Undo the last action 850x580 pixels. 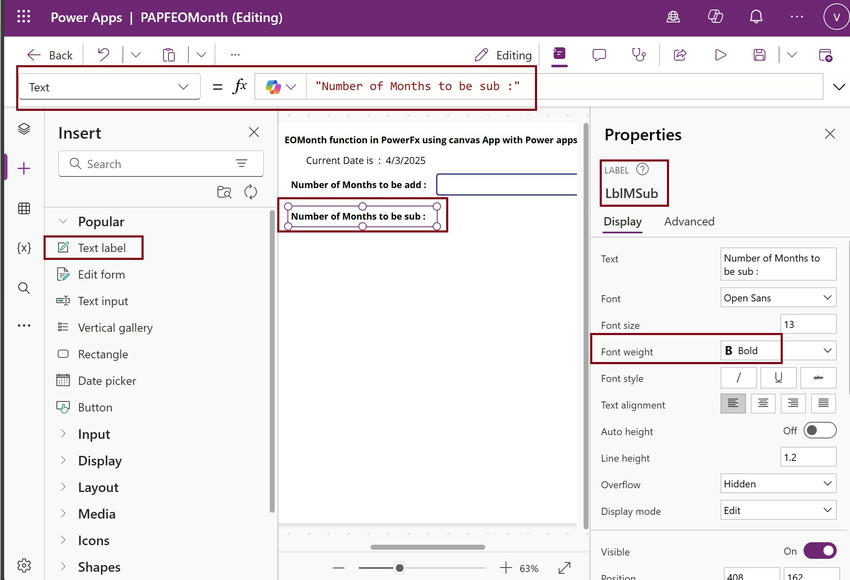pos(103,54)
